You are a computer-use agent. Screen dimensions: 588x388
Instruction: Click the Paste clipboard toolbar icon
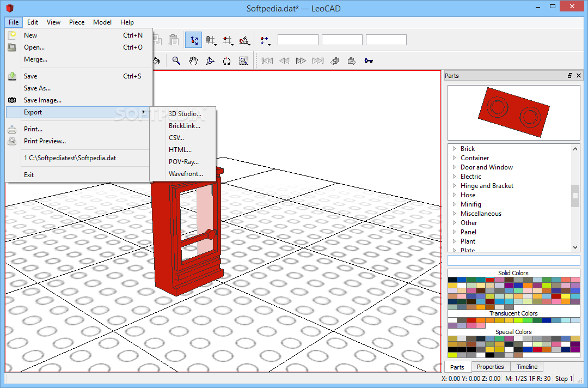(173, 40)
